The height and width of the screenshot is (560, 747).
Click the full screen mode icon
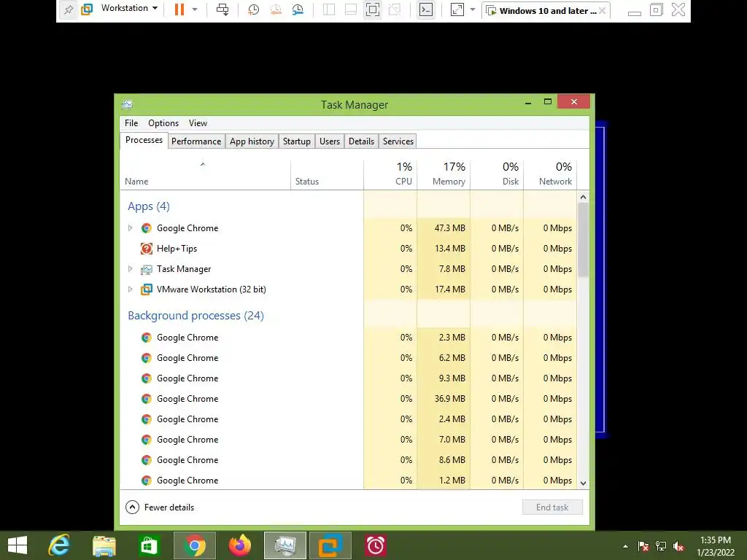pyautogui.click(x=373, y=9)
